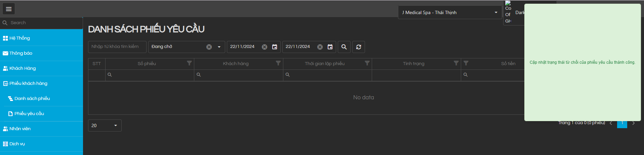This screenshot has width=644, height=155.
Task: Open Nhân viên menu
Action: pos(41,129)
